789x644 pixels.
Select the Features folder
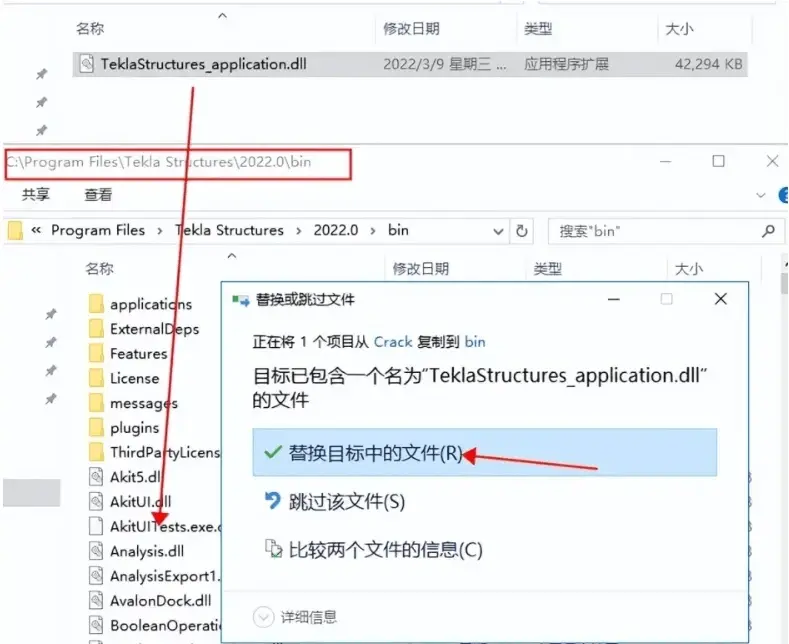tap(128, 353)
